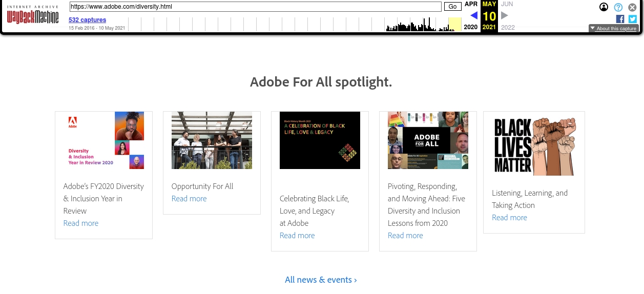The image size is (644, 294).
Task: Read more on Five Diversity Lessons
Action: pos(405,236)
